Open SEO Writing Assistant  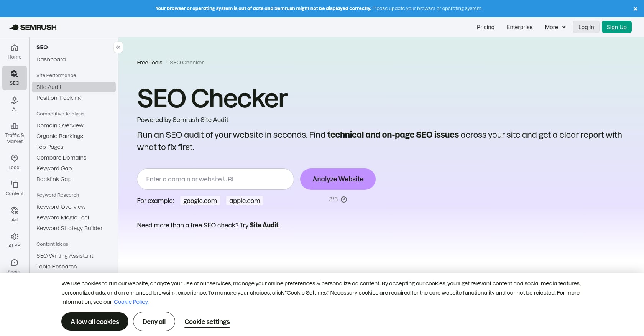pos(74,256)
